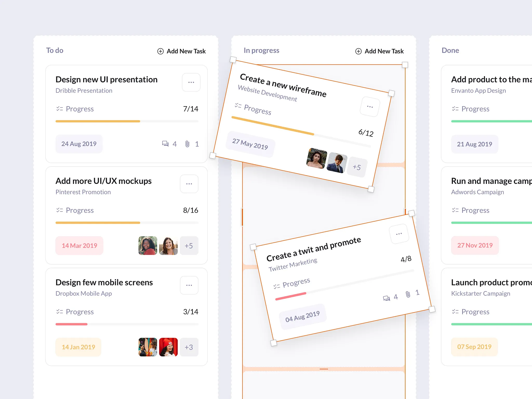Click checklist icon on Website Development card

coord(238,105)
